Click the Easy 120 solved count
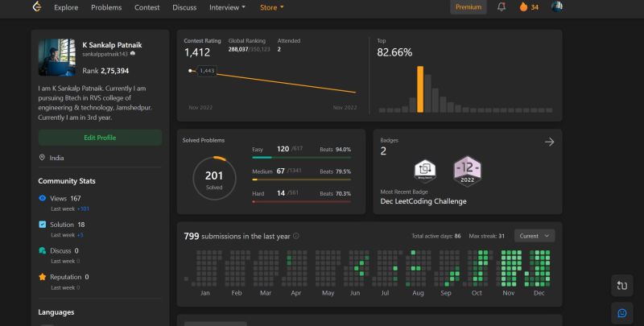Screen dimensions: 644x326 coord(283,149)
